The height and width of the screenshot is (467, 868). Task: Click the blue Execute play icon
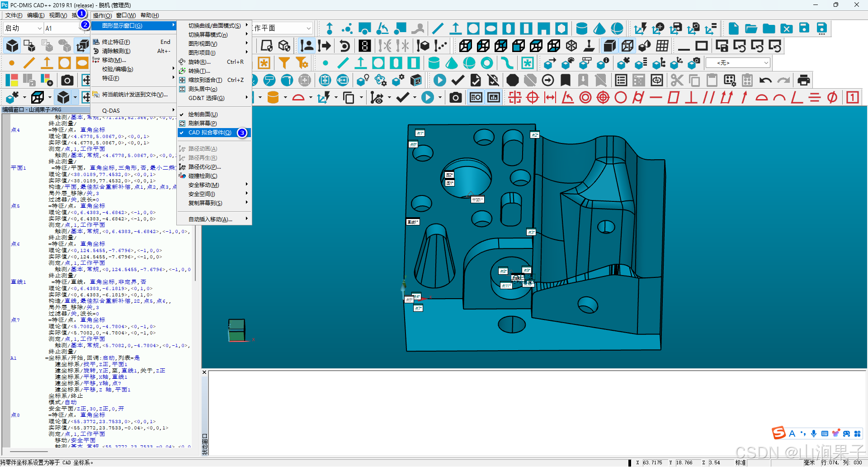(x=439, y=81)
